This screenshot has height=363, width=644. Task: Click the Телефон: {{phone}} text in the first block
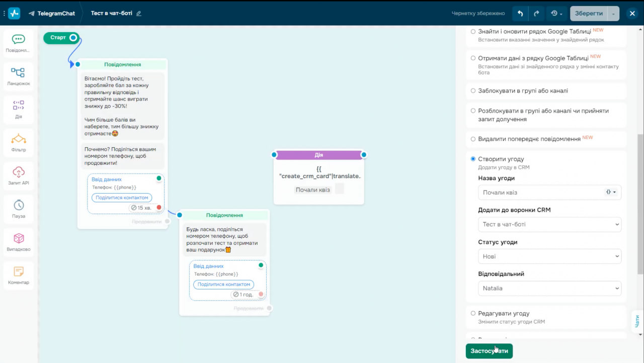(x=114, y=188)
